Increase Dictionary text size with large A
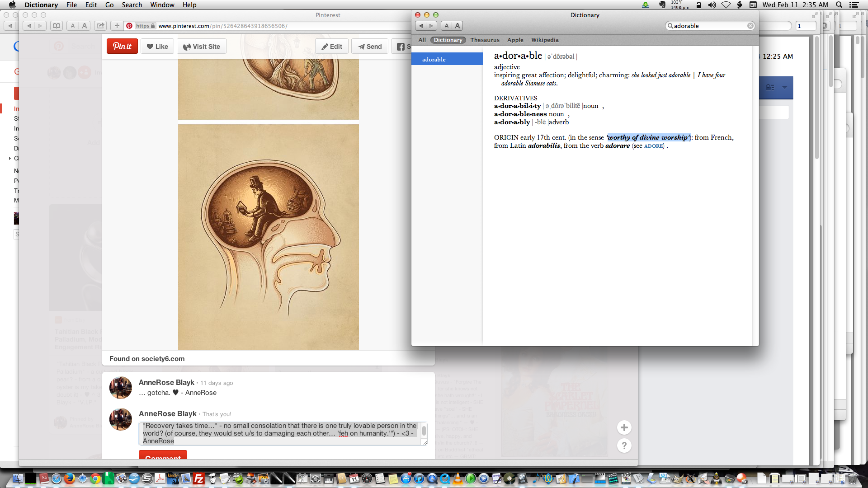868x488 pixels. pyautogui.click(x=458, y=26)
